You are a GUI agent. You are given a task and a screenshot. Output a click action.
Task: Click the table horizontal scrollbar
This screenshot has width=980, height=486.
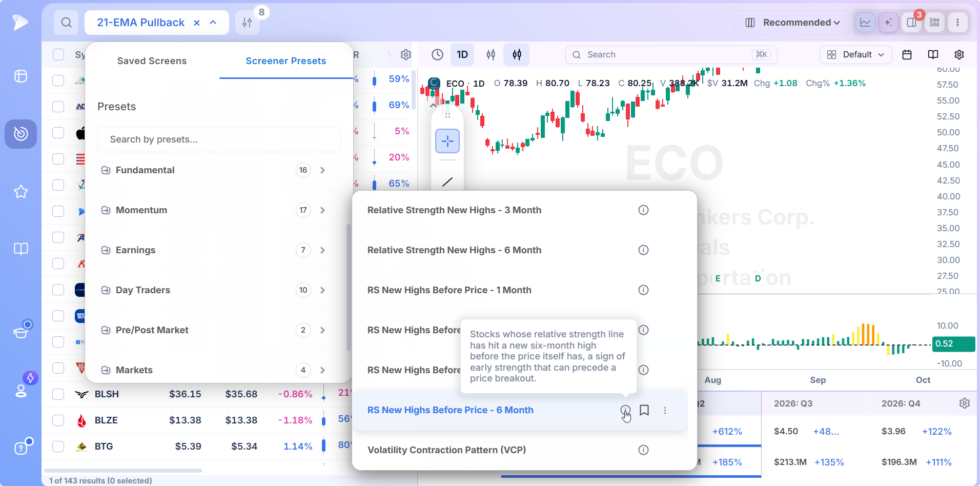coord(123,470)
